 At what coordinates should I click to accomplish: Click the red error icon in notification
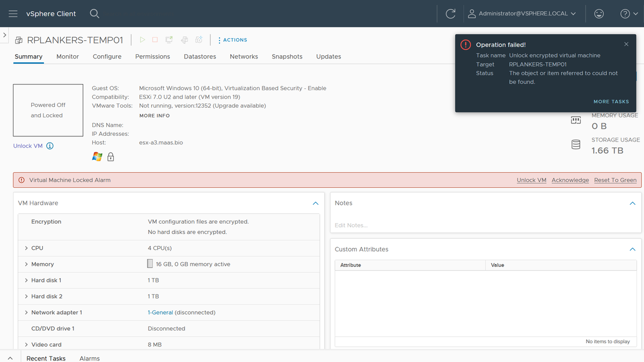point(466,45)
